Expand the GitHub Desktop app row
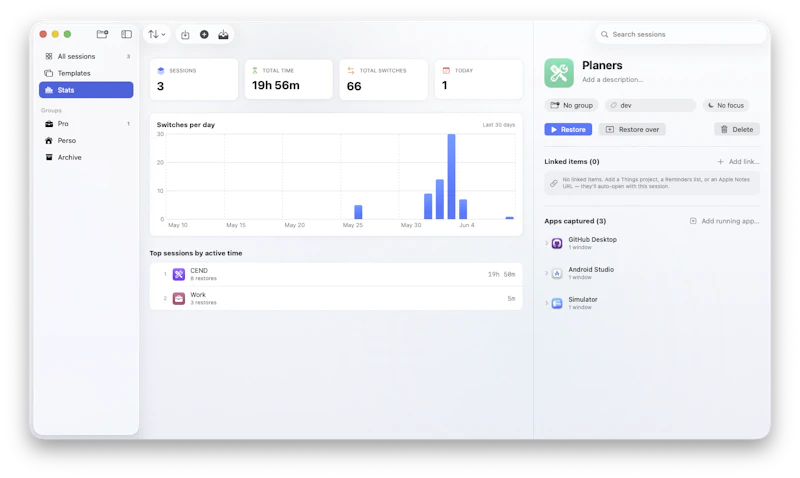 546,243
